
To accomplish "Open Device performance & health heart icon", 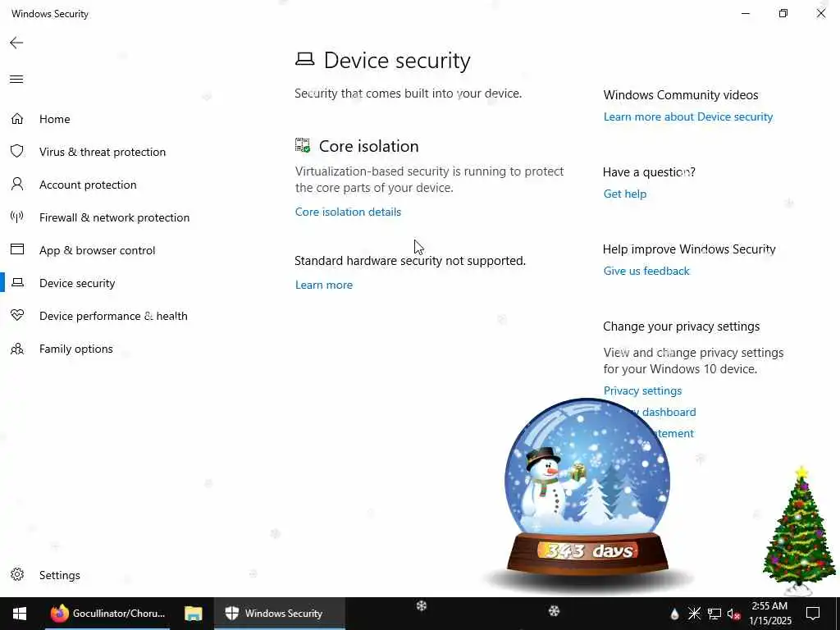I will pyautogui.click(x=17, y=316).
